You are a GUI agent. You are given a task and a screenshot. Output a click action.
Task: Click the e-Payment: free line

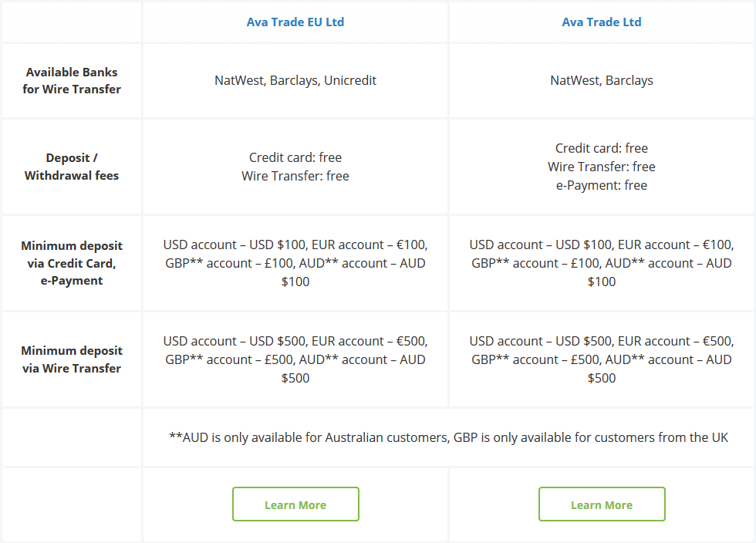(602, 185)
